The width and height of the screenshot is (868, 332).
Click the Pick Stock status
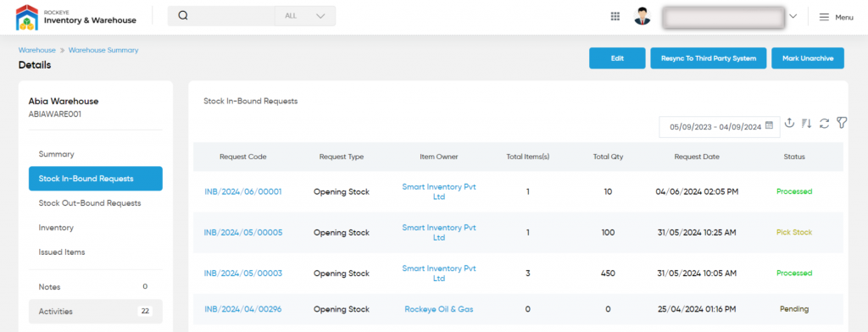[x=794, y=232]
